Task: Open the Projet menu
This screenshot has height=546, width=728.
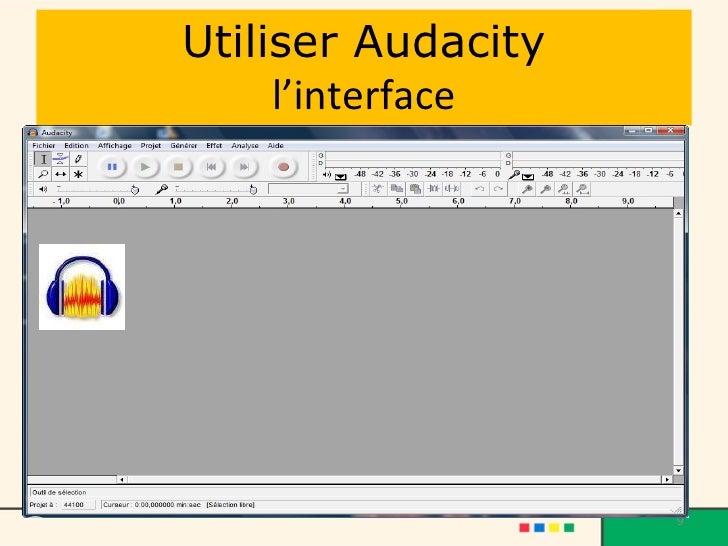Action: pos(151,145)
